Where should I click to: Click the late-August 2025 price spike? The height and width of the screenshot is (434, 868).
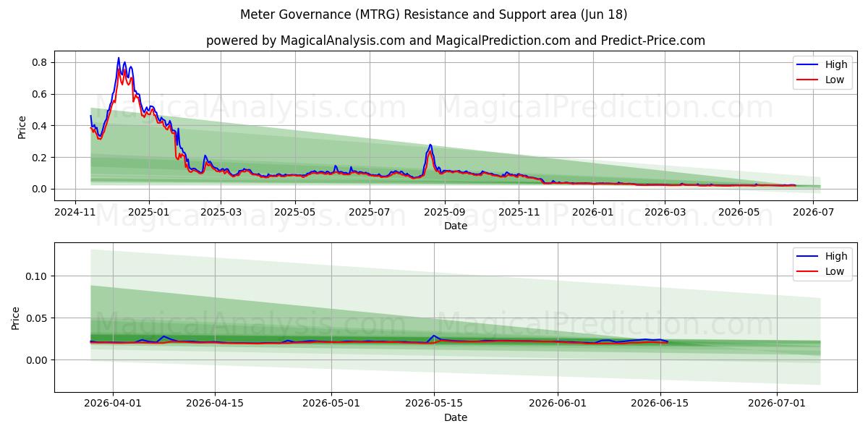point(430,145)
